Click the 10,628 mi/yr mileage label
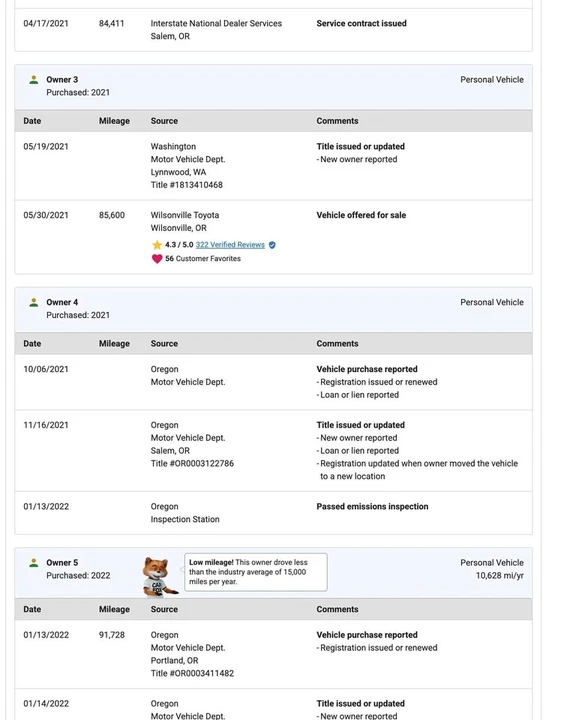570x720 pixels. click(x=499, y=576)
